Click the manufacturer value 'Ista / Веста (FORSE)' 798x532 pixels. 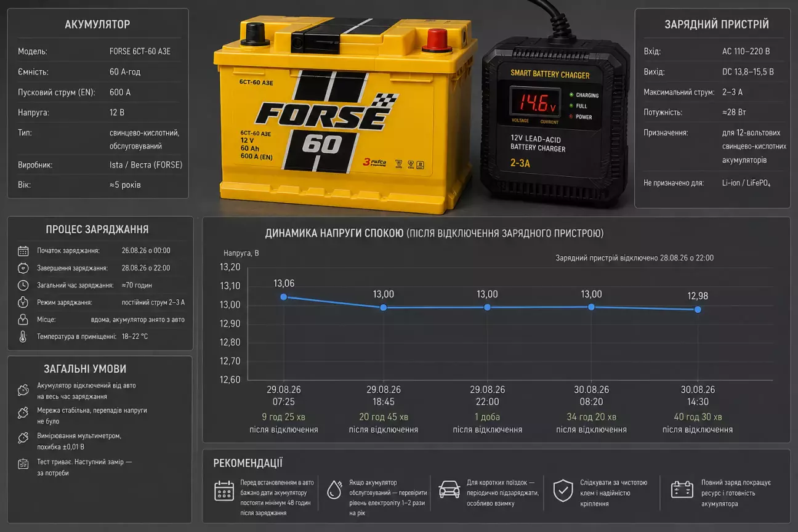(146, 165)
